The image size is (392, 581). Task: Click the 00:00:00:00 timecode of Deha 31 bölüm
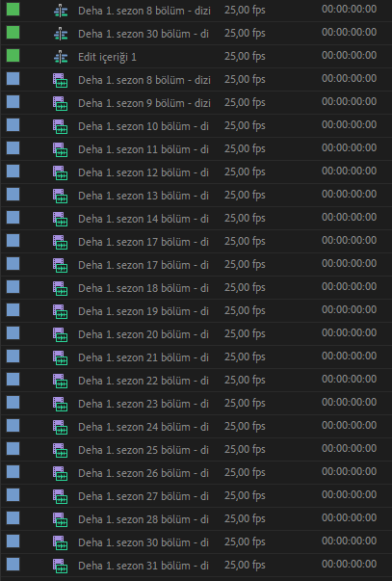[x=349, y=564]
